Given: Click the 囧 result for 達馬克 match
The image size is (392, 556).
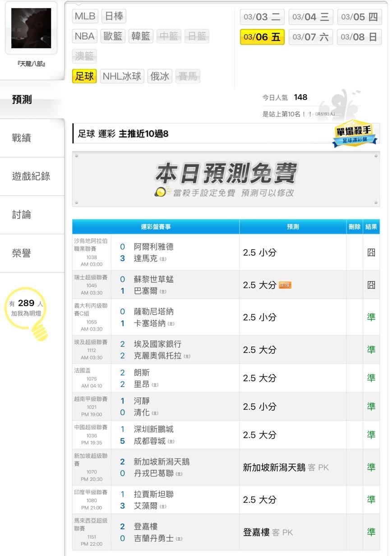Looking at the screenshot, I should point(371,253).
